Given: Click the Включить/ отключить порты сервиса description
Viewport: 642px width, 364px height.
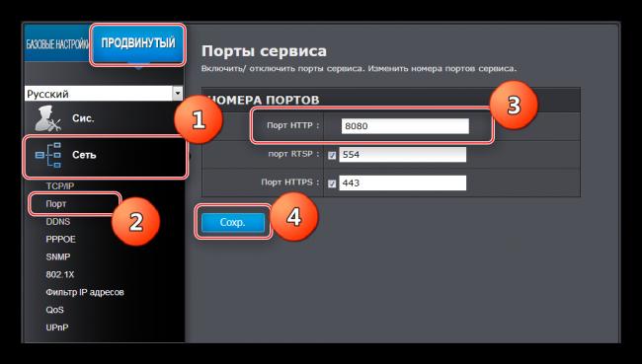Looking at the screenshot, I should coord(359,68).
